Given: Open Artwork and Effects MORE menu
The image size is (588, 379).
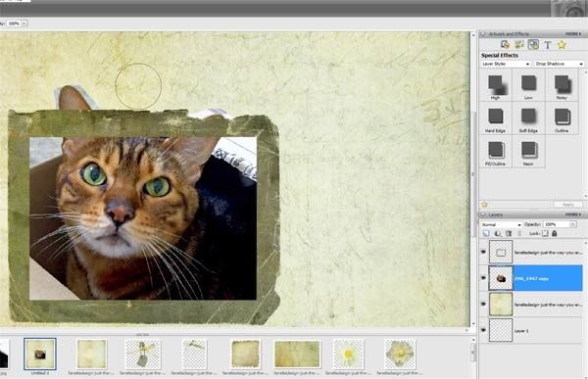Looking at the screenshot, I should (x=573, y=33).
